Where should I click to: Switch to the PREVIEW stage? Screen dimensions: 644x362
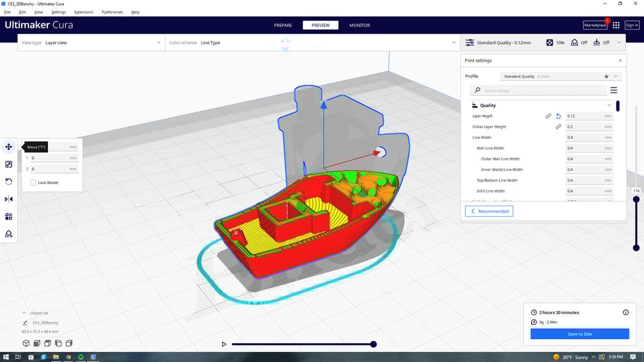tap(320, 25)
